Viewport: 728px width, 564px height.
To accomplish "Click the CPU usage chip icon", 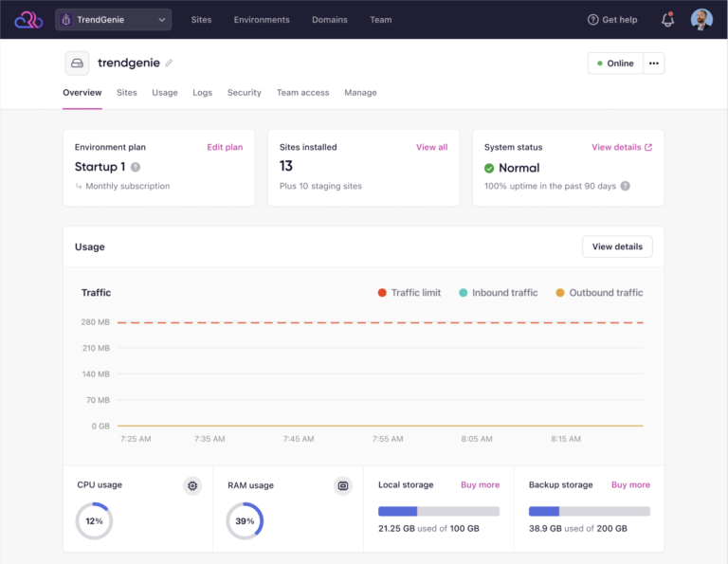I will (192, 485).
